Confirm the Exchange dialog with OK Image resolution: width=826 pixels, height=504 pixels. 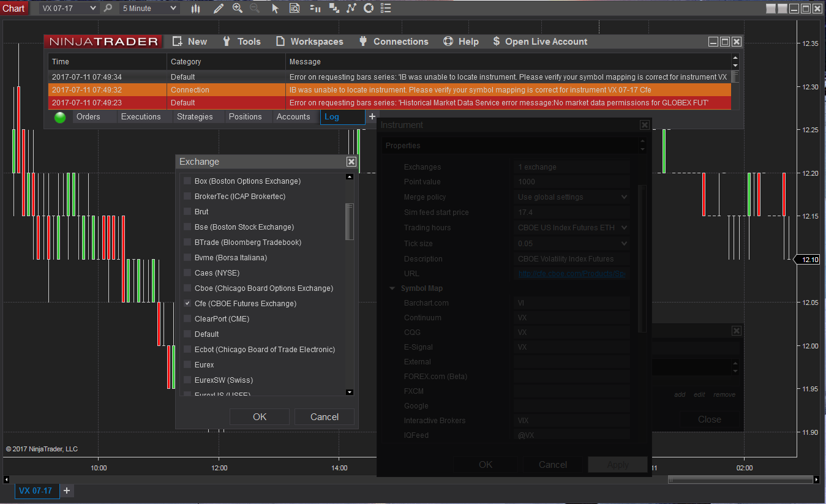click(260, 417)
